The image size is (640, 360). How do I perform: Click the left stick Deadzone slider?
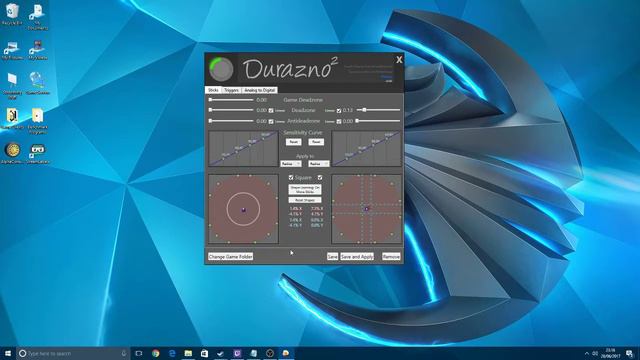coord(231,110)
